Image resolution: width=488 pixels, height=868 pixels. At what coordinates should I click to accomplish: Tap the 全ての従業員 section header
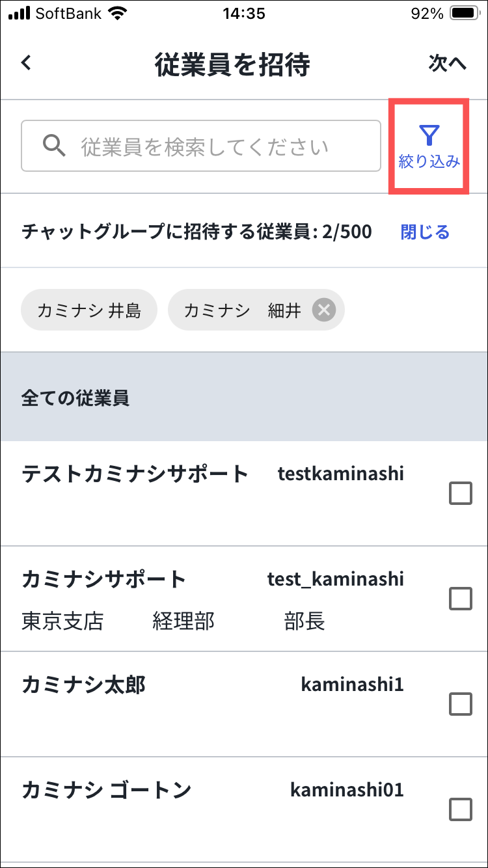(x=75, y=398)
